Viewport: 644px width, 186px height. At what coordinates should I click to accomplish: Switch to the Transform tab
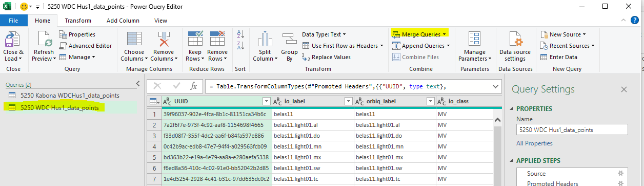(78, 21)
